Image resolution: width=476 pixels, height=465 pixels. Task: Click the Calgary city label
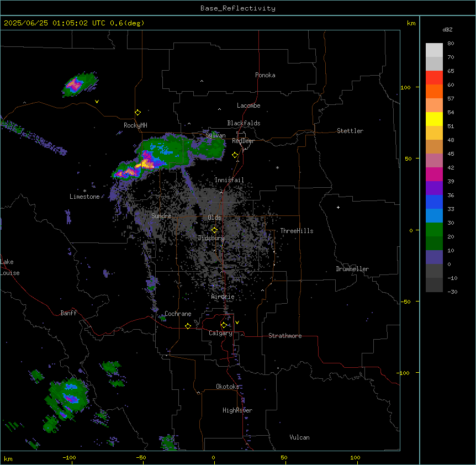(x=220, y=333)
